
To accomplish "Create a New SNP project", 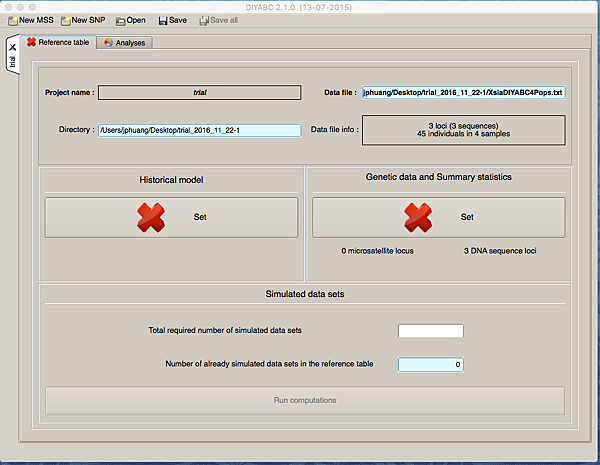I will [83, 20].
